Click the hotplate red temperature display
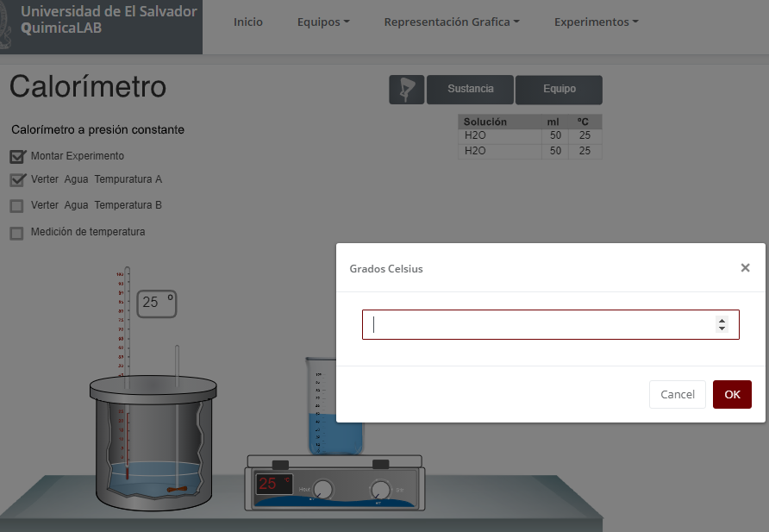 point(273,484)
